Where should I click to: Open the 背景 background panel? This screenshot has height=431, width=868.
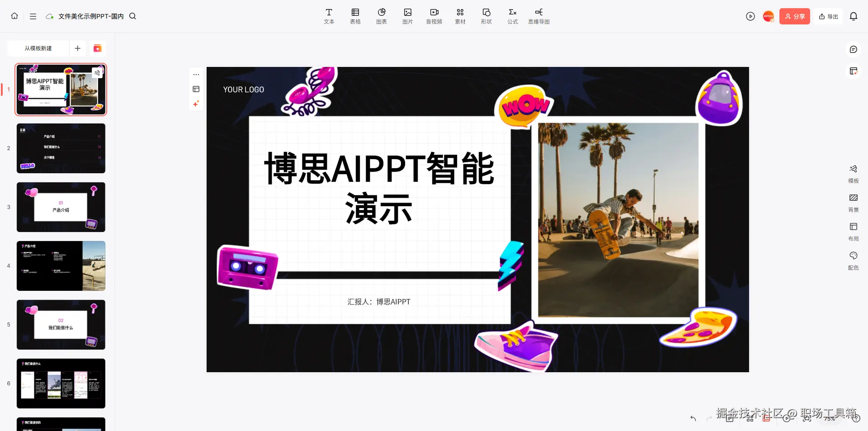(854, 203)
